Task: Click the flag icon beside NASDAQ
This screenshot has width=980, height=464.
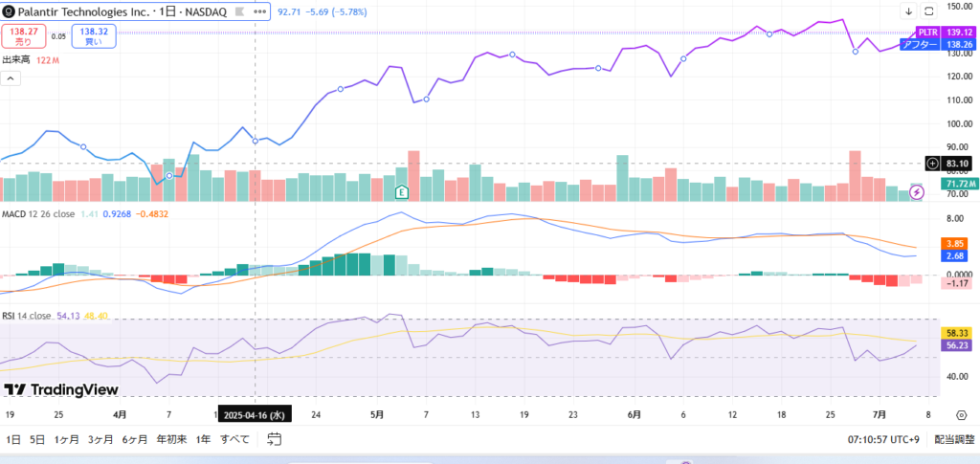Action: click(239, 11)
